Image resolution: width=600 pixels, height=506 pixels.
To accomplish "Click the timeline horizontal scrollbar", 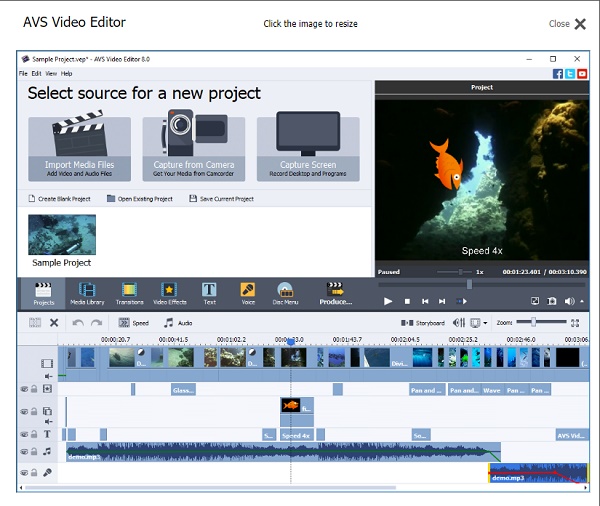I will pyautogui.click(x=210, y=488).
